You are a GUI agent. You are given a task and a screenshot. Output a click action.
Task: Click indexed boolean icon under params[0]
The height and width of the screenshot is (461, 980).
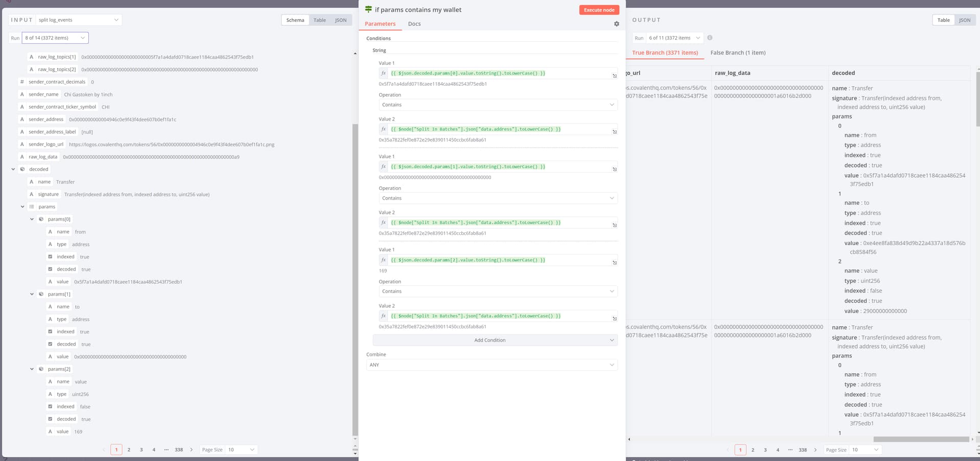click(x=50, y=257)
